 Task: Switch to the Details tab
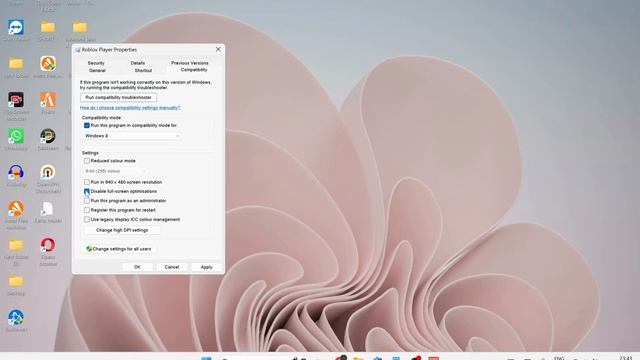[x=138, y=63]
